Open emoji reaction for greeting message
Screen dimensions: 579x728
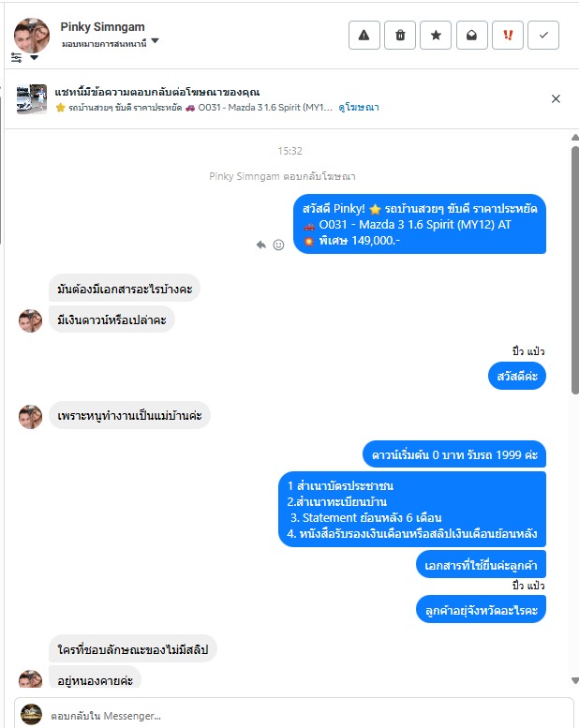(x=278, y=245)
